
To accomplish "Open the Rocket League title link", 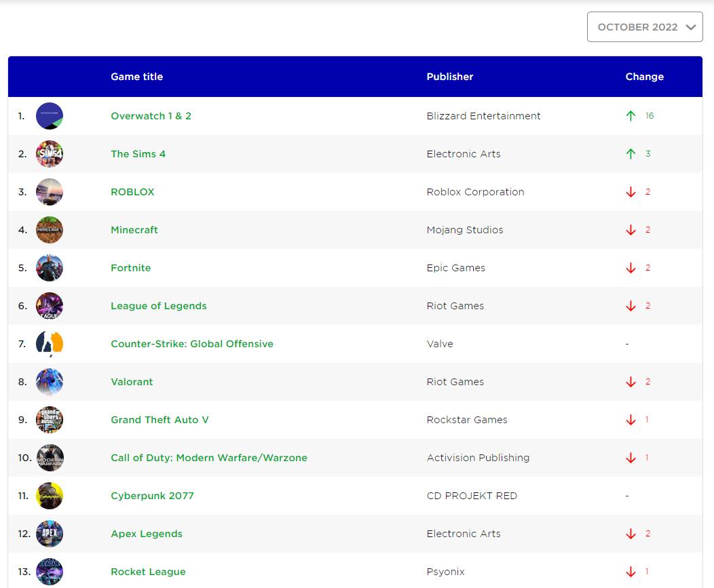I will [x=148, y=572].
